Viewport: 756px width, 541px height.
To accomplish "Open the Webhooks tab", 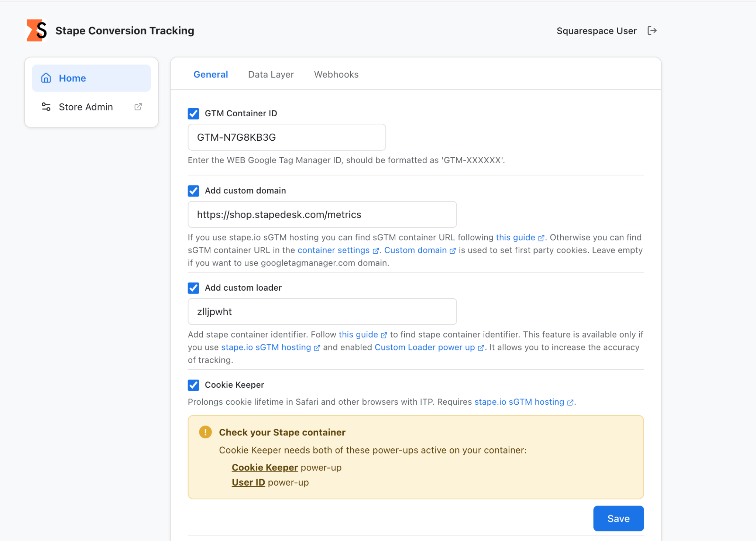I will click(x=336, y=75).
